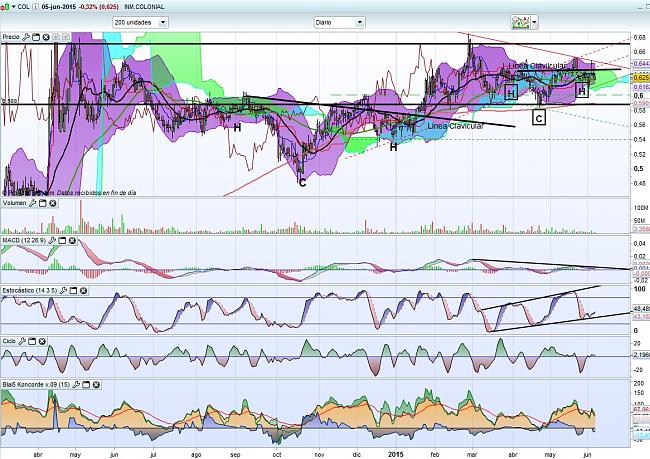Image resolution: width=650 pixels, height=459 pixels.
Task: Open settings wrench for MACD panel
Action: click(52, 240)
